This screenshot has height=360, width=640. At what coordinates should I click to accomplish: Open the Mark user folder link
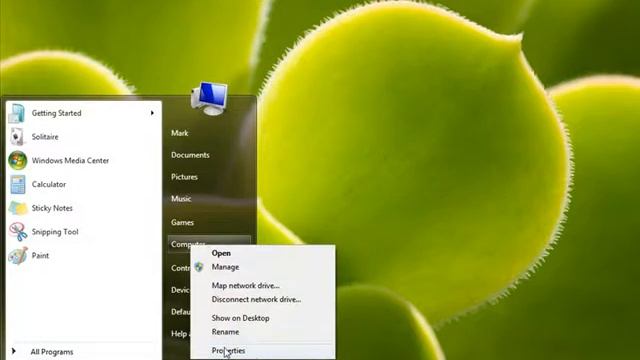(x=180, y=133)
